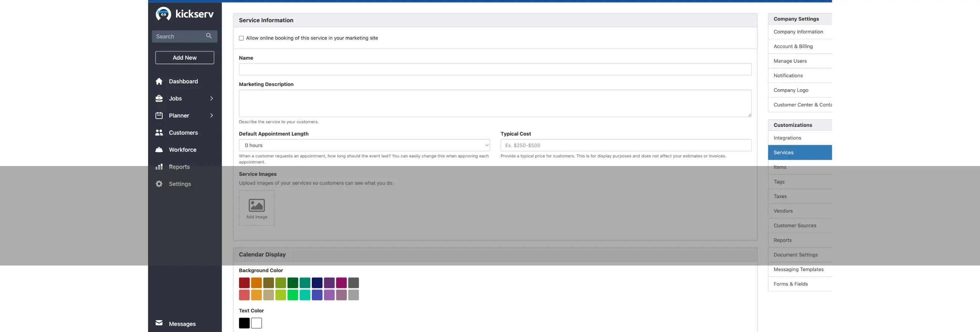Open Settings via the gear icon

tap(159, 184)
